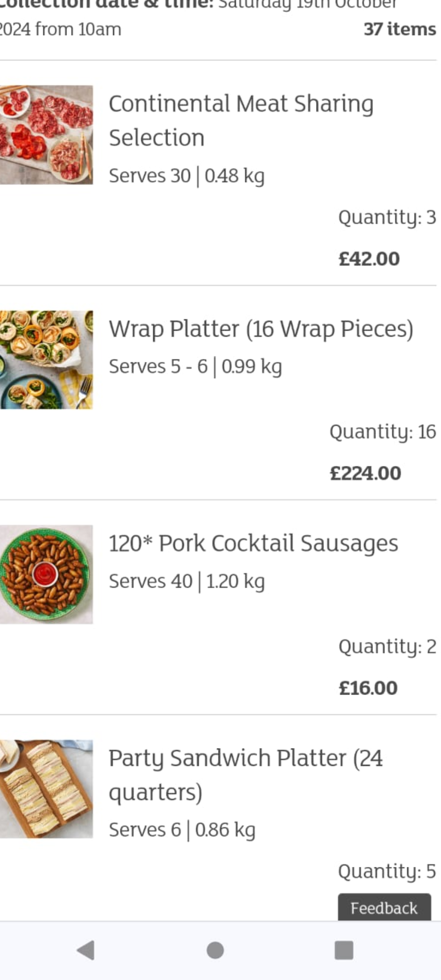Tap the Pork Cocktail Sausages image

coord(46,574)
